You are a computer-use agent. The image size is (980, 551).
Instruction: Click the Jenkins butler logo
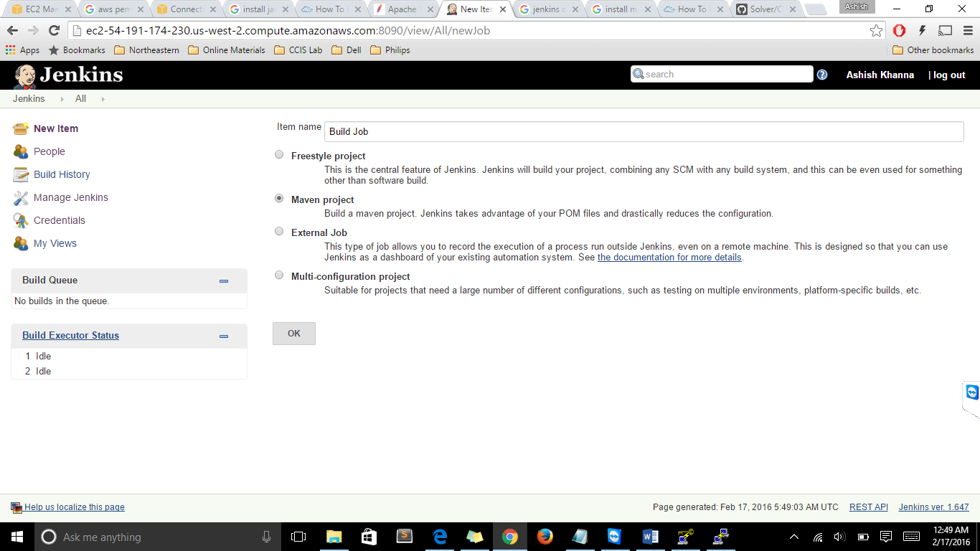coord(25,75)
